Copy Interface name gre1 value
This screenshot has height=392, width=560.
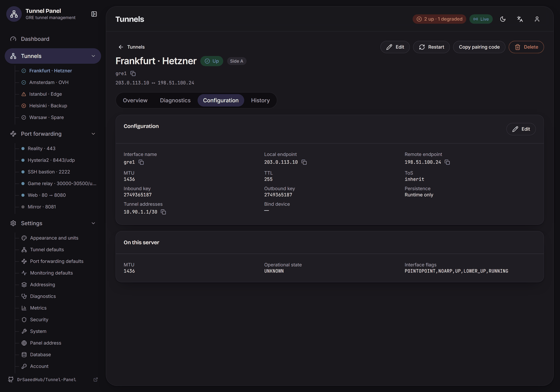(141, 162)
